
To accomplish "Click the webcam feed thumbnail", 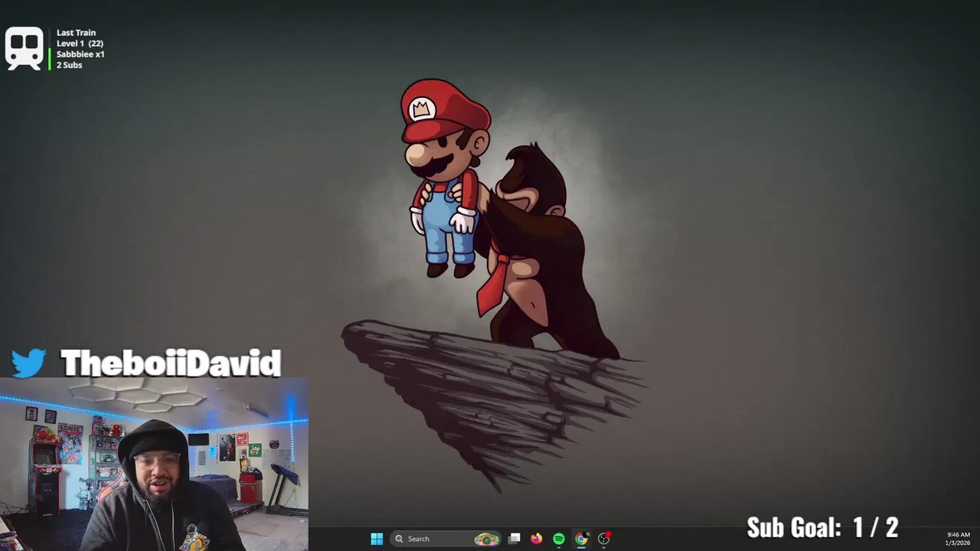I will 154,464.
